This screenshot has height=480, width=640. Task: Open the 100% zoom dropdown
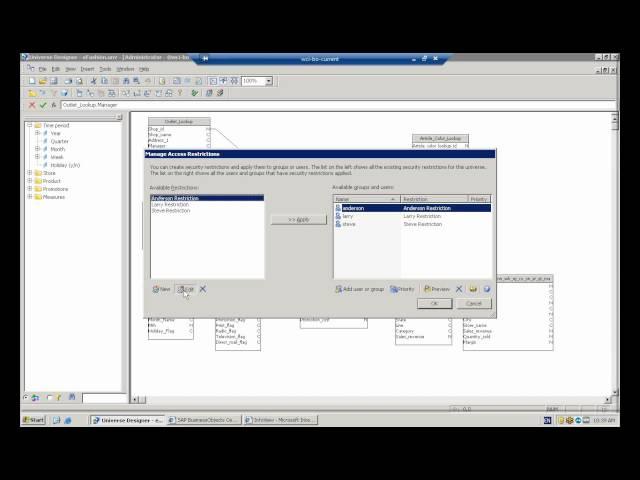point(269,81)
